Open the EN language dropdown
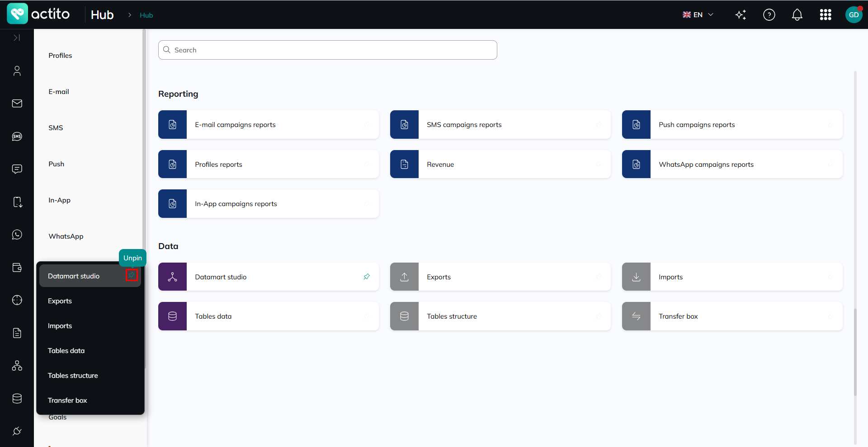The height and width of the screenshot is (447, 868). pyautogui.click(x=698, y=15)
